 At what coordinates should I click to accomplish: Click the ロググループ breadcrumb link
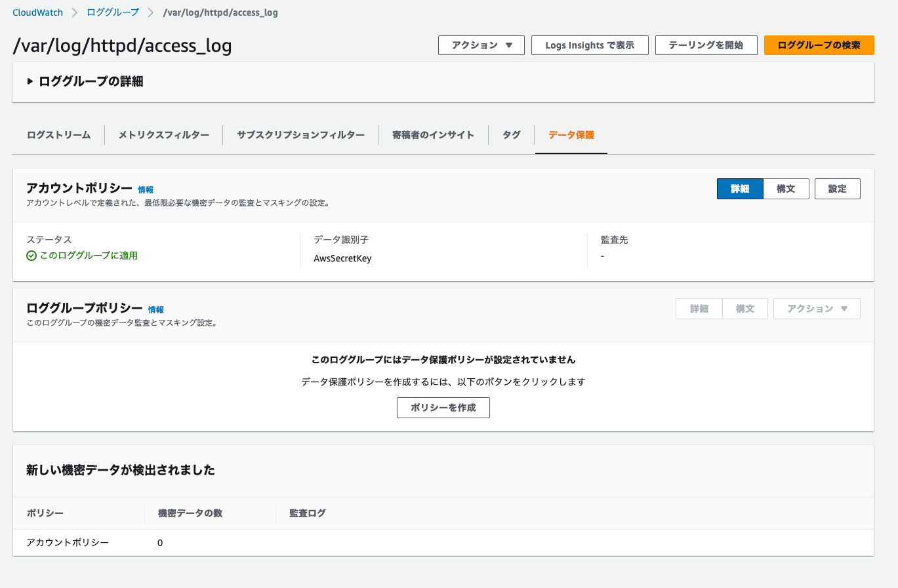tap(113, 12)
